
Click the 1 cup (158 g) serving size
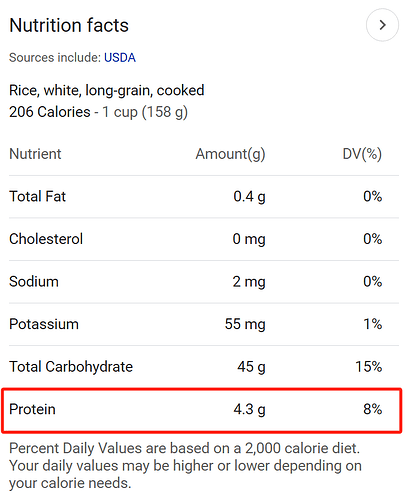pos(145,112)
